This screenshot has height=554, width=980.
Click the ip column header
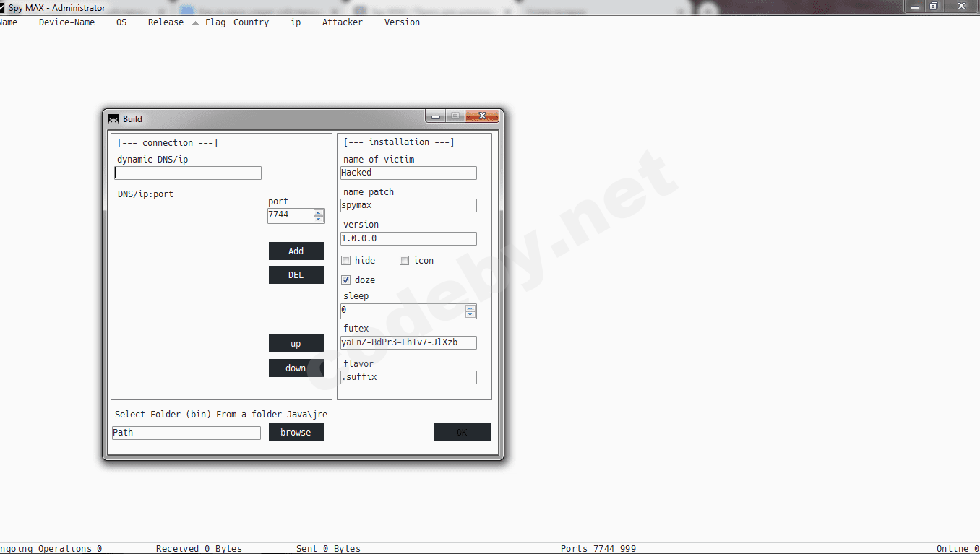[x=296, y=22]
